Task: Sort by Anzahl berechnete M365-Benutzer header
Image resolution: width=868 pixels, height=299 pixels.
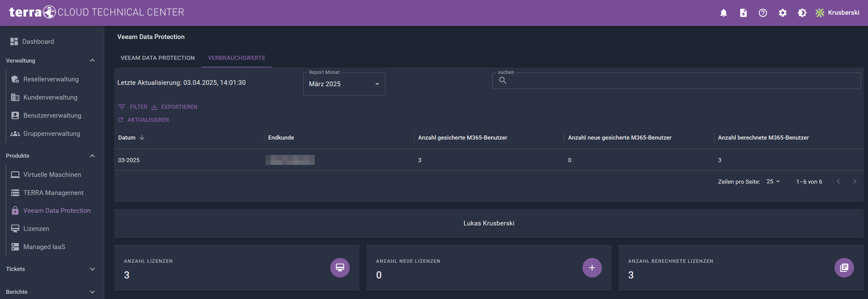Action: pyautogui.click(x=763, y=138)
